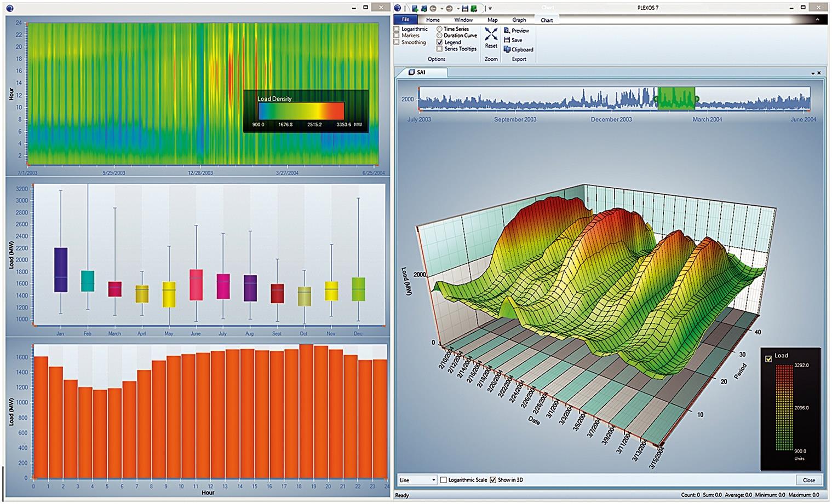Select the Duration Curve radio button

click(x=439, y=36)
